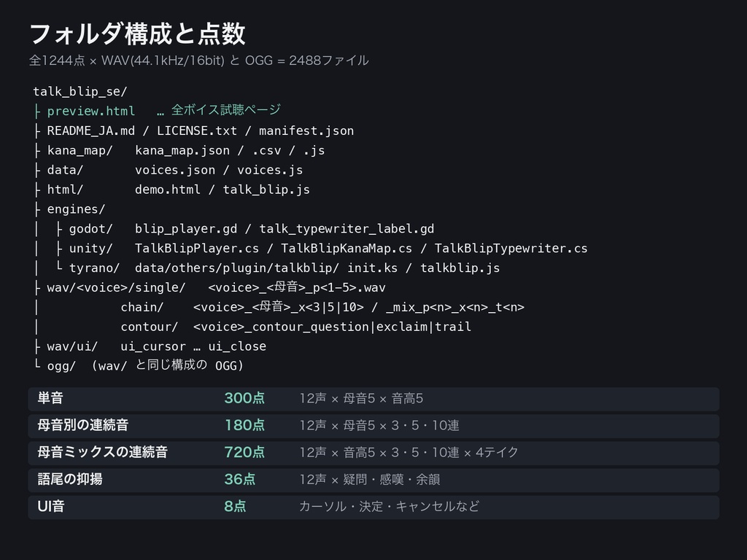The image size is (747, 560).
Task: Select the godot/ subfolder
Action: point(91,229)
